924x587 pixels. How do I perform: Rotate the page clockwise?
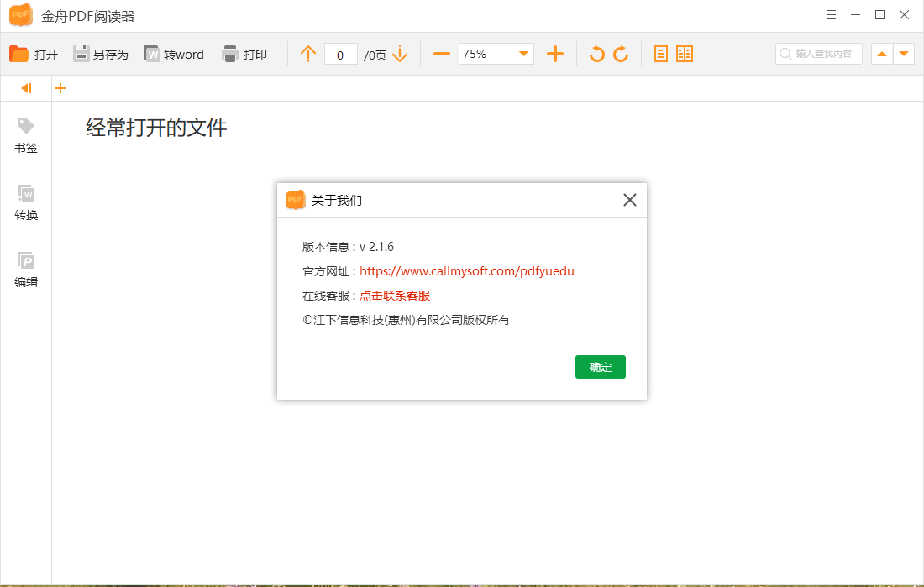pyautogui.click(x=621, y=55)
